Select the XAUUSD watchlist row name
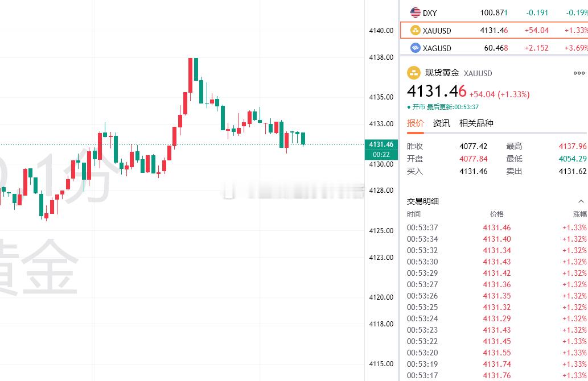Viewport: 588px width, 381px height. tap(437, 31)
